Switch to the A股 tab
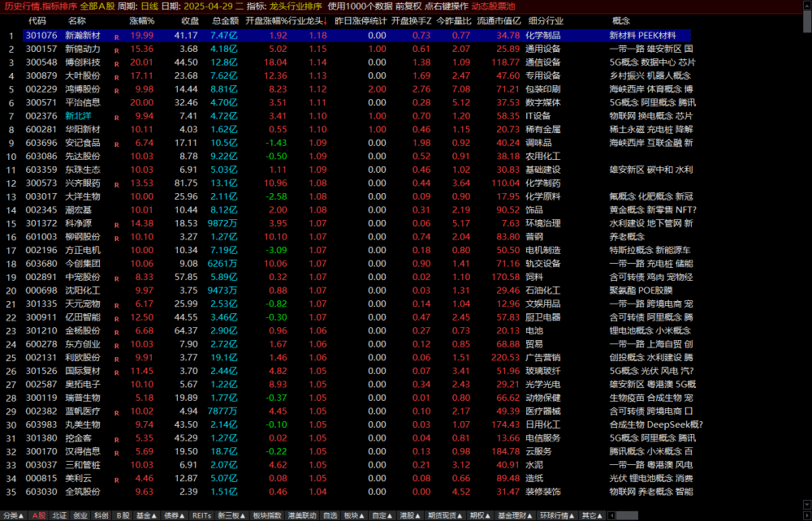Image resolution: width=812 pixels, height=521 pixels. (x=39, y=516)
